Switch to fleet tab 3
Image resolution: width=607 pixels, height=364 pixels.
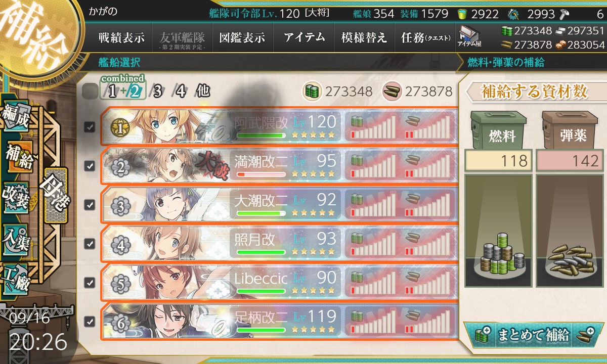[157, 92]
